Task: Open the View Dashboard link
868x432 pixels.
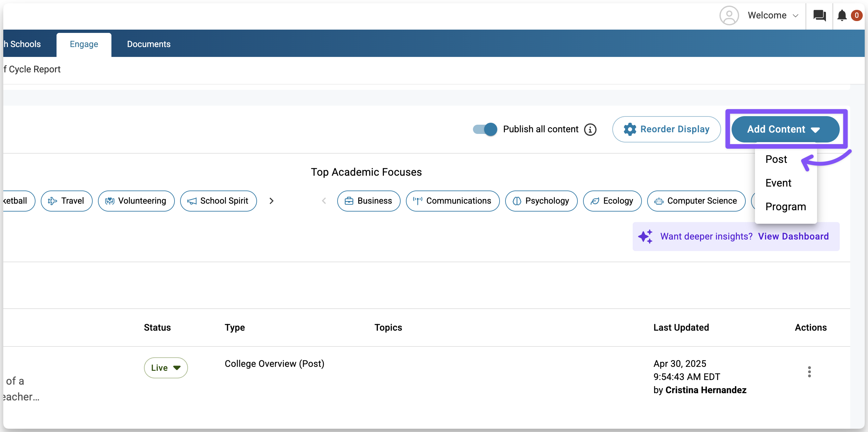Action: tap(793, 237)
